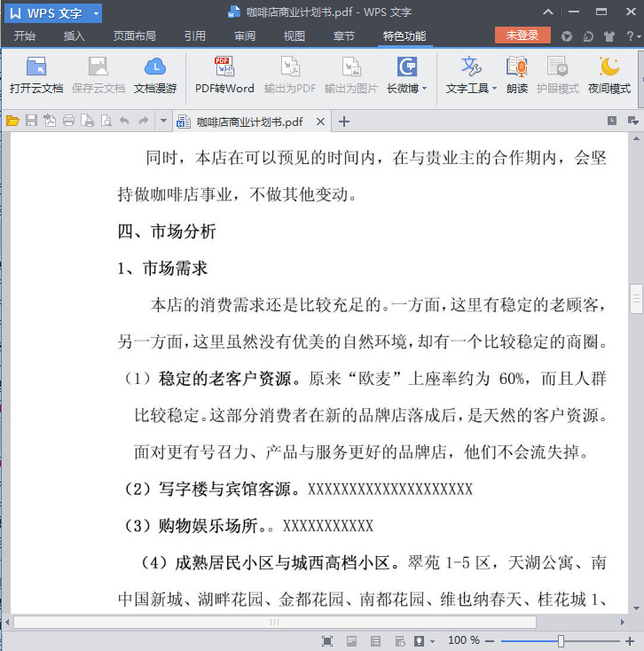Click the zoom out minus button

(490, 641)
